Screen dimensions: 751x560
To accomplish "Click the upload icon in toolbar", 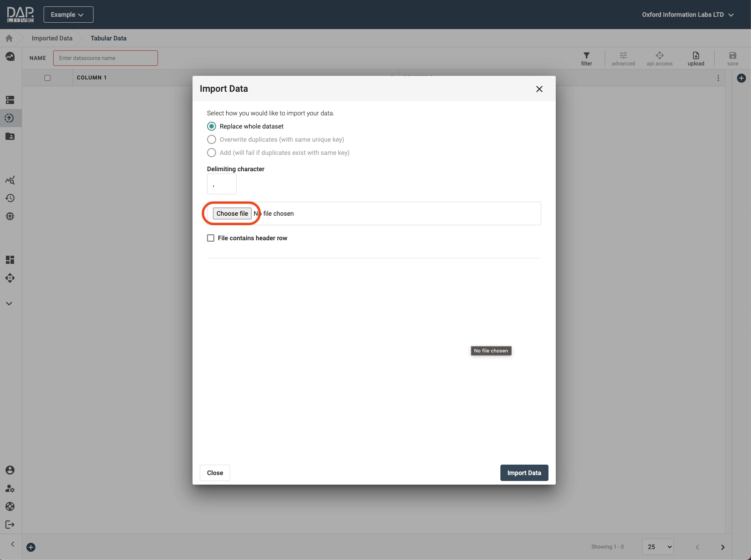I will [696, 58].
